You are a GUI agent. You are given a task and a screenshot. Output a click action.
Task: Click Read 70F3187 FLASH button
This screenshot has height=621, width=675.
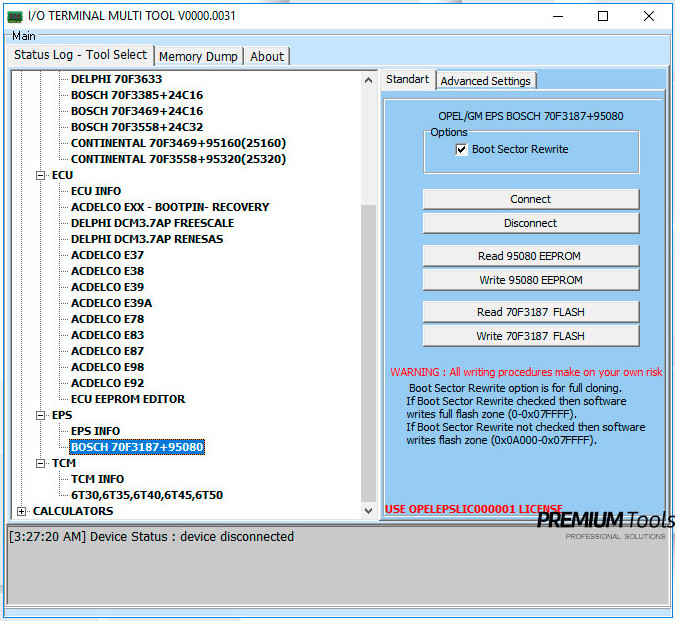tap(531, 312)
